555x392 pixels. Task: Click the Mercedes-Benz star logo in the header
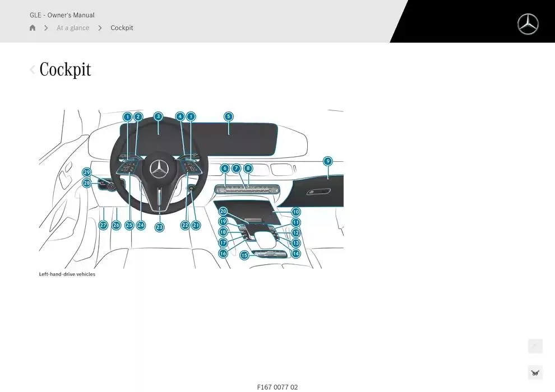(528, 24)
